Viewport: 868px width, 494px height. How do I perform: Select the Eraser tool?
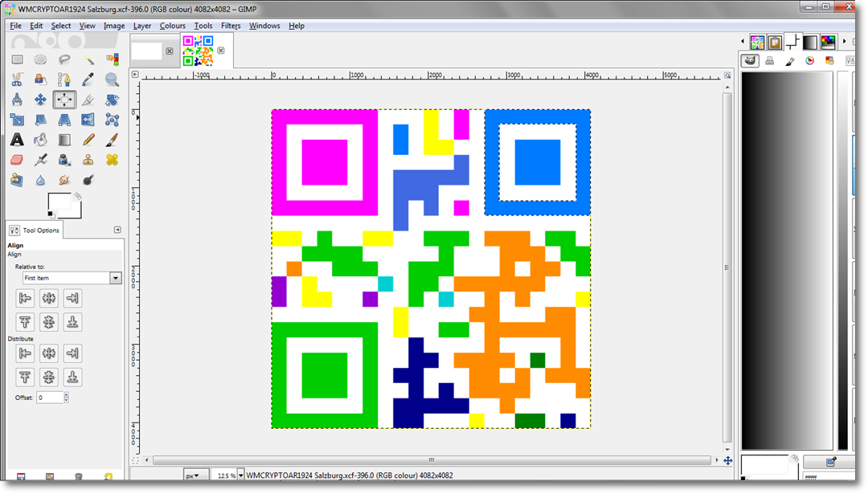17,160
